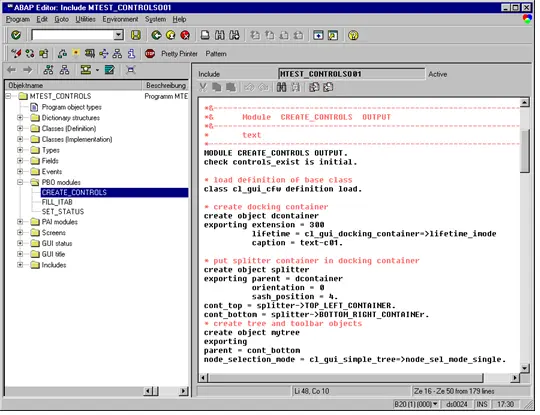This screenshot has height=415, width=540.
Task: Collapse the PBO modules folder
Action: (x=20, y=182)
